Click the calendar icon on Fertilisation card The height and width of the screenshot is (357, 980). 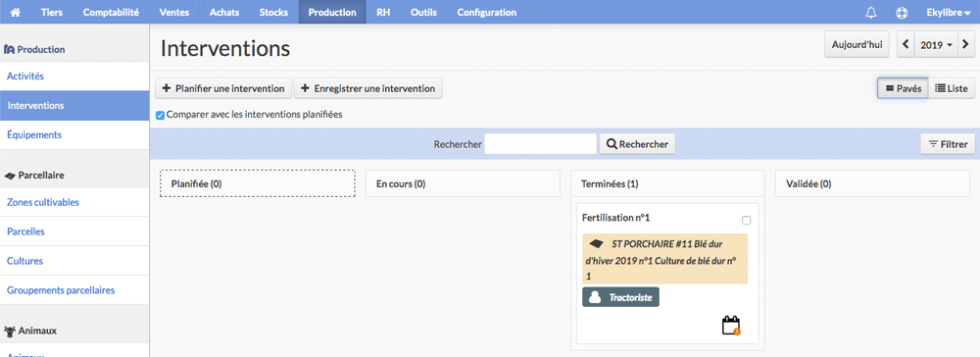tap(731, 325)
